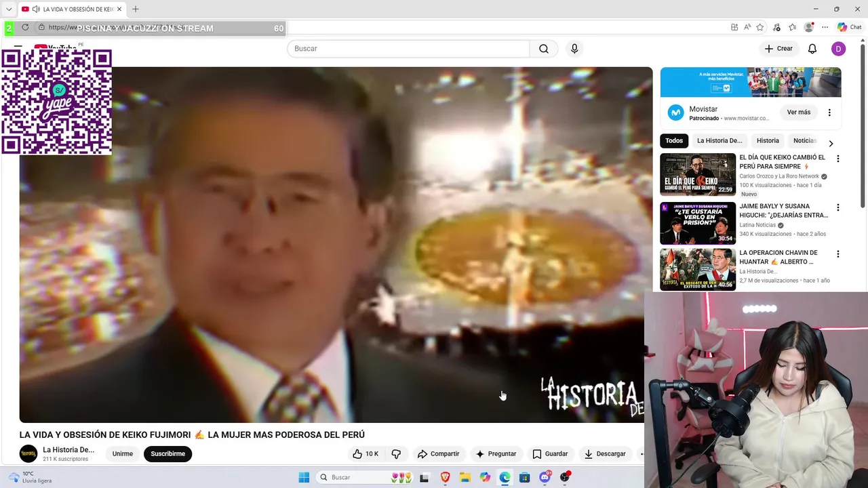Viewport: 868px width, 488px height.
Task: Select the La Historia De... filter chip
Action: [x=719, y=141]
